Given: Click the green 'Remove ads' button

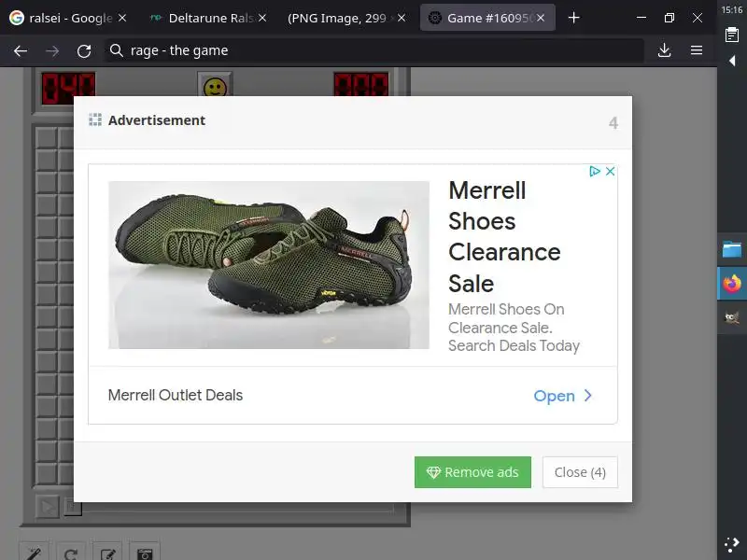Looking at the screenshot, I should 472,472.
